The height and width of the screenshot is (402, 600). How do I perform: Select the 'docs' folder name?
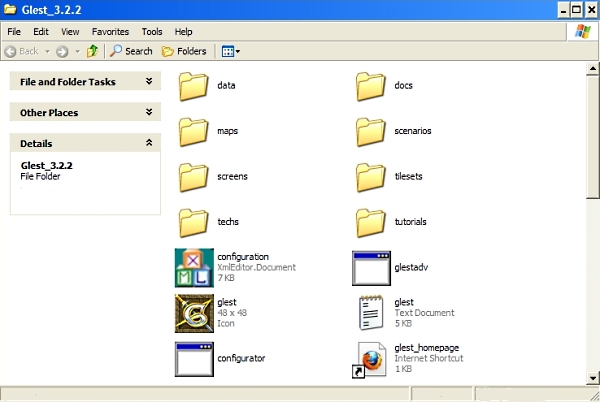tap(403, 85)
